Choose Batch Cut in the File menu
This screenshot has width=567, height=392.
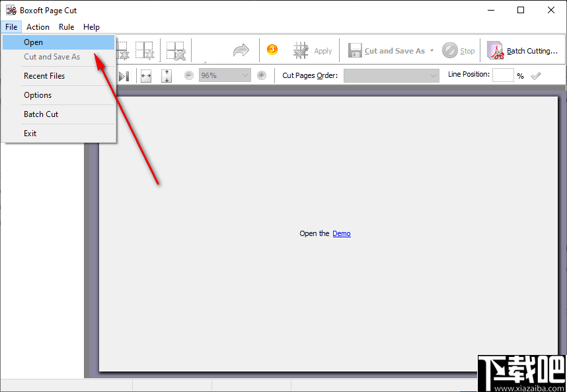[x=40, y=114]
